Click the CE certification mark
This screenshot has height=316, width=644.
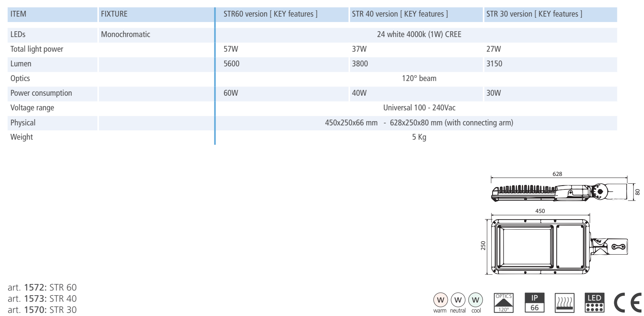(x=628, y=302)
